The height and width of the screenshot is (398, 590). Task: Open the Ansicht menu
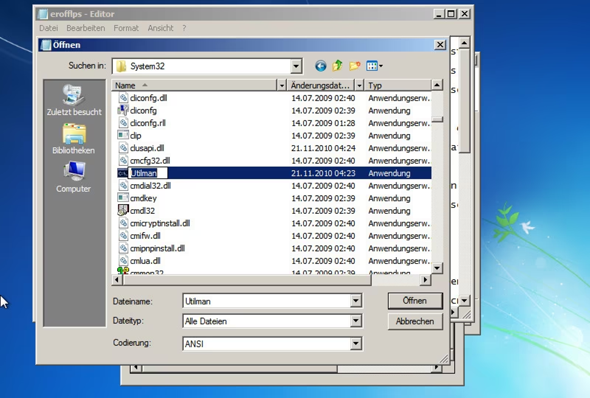click(x=161, y=28)
